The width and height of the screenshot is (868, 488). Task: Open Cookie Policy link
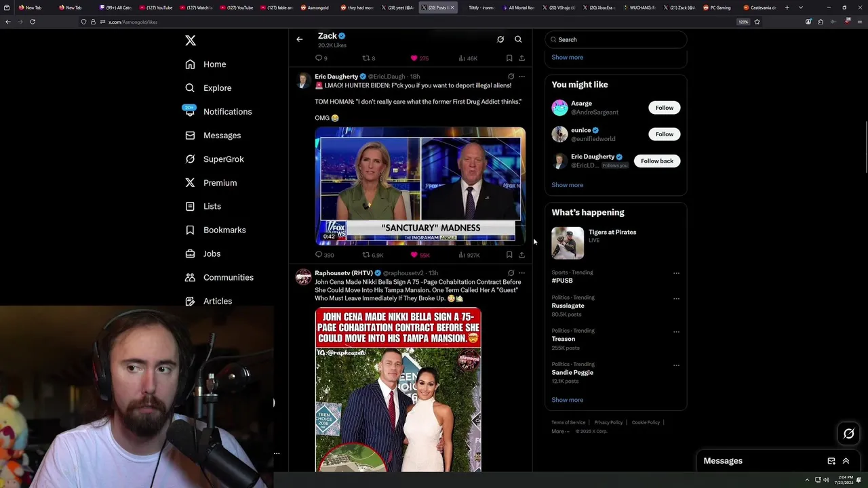tap(646, 423)
